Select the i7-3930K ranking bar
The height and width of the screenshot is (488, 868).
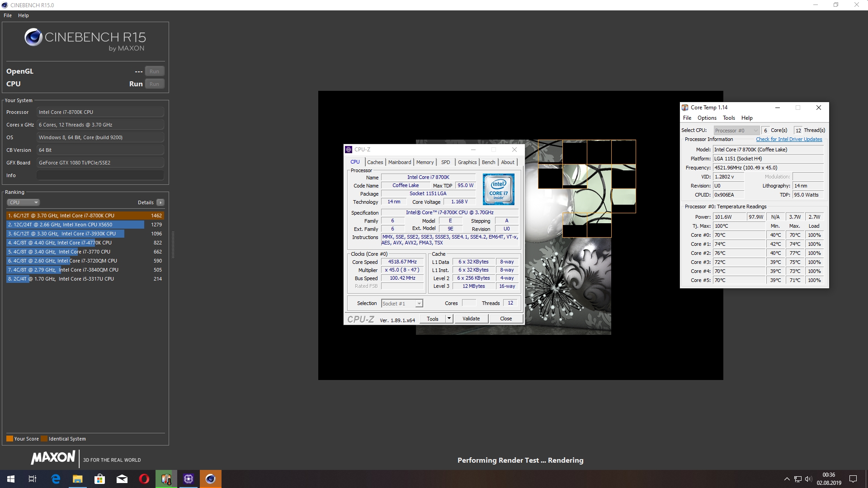(x=66, y=234)
